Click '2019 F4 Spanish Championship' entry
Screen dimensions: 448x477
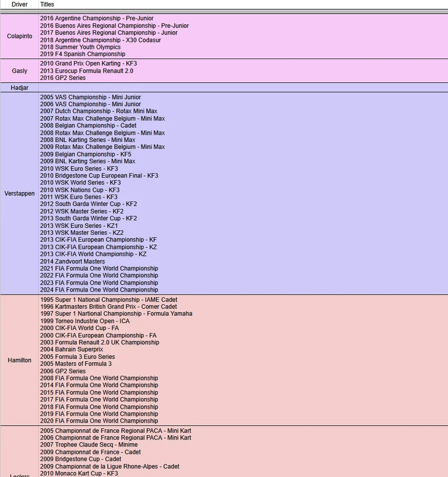click(83, 54)
